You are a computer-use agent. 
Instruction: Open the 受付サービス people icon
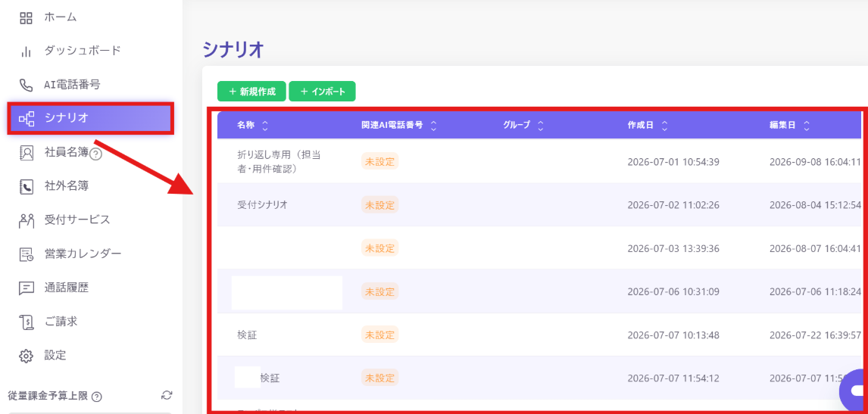point(26,220)
